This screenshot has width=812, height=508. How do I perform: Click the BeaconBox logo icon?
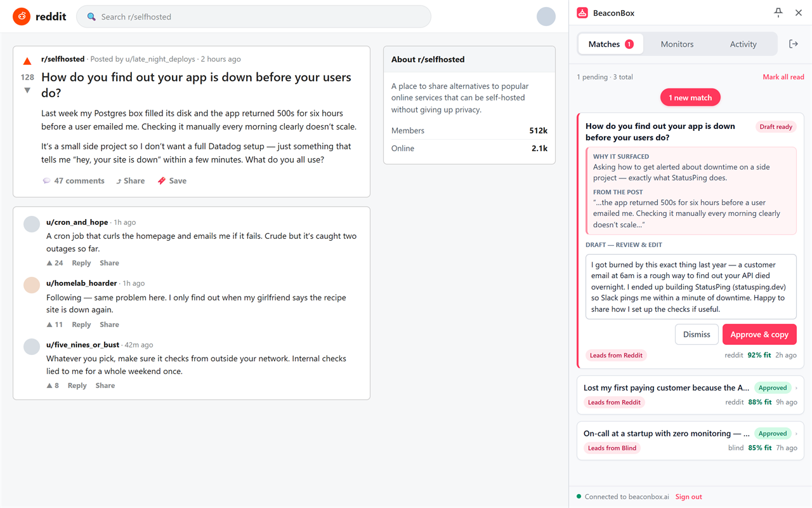coord(582,13)
